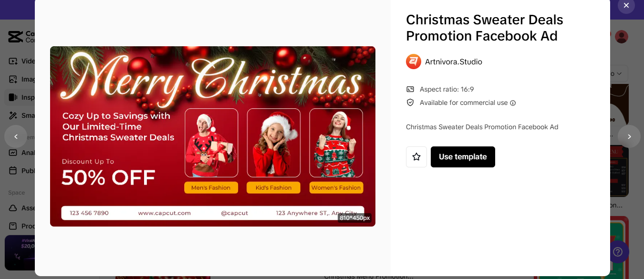The height and width of the screenshot is (279, 644).
Task: Click the star favorite icon button
Action: tap(416, 157)
